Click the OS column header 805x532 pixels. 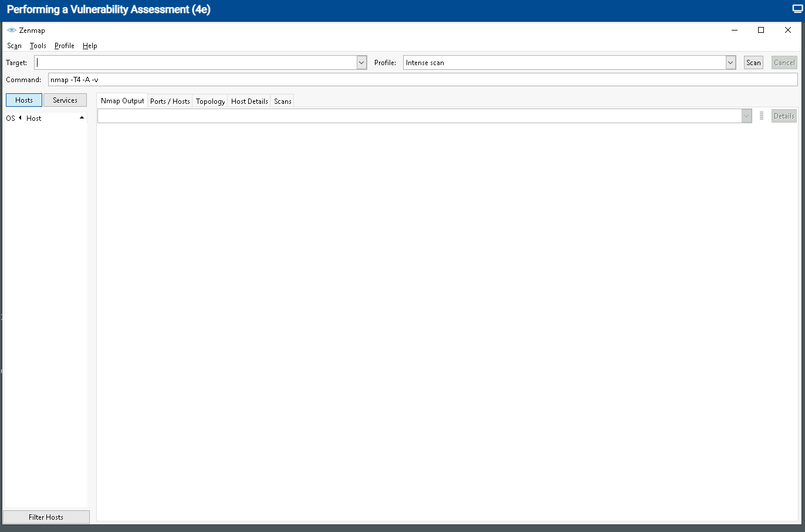coord(11,118)
